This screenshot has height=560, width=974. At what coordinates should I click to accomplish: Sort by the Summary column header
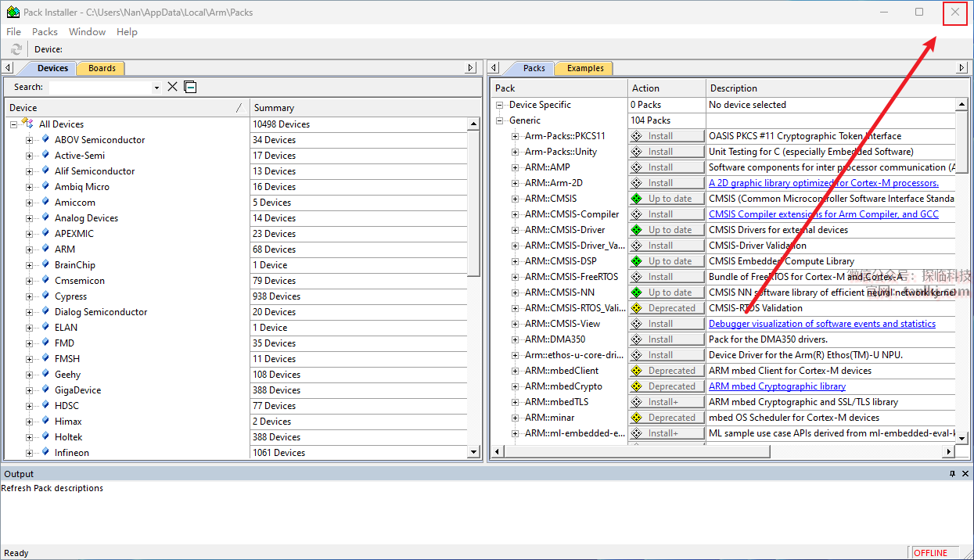click(274, 108)
